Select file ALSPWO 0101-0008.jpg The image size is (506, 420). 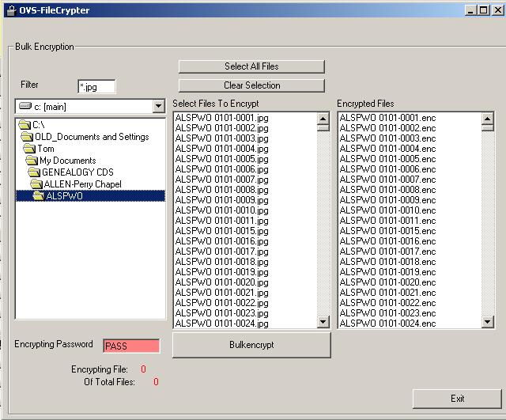click(221, 190)
